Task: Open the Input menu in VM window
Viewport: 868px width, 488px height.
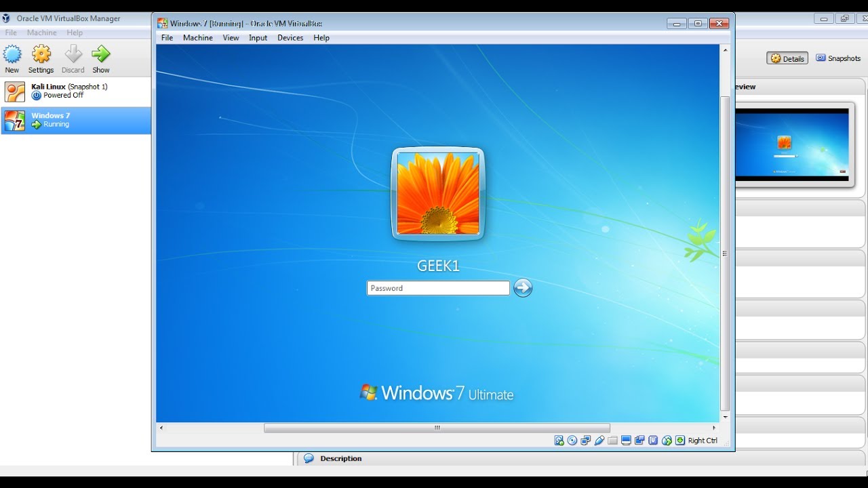Action: [258, 38]
